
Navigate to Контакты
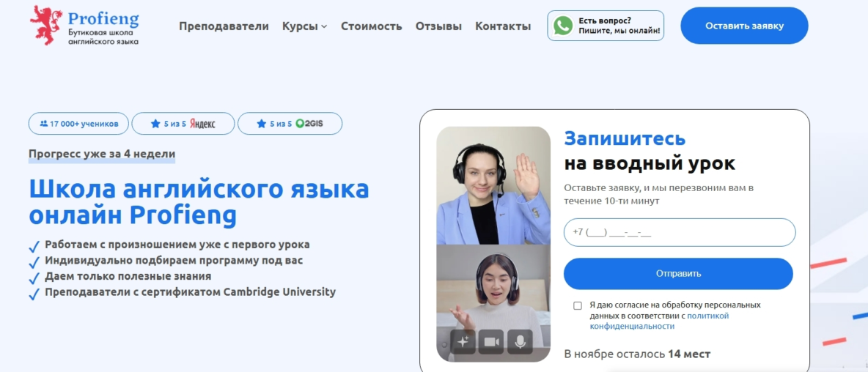(x=503, y=26)
